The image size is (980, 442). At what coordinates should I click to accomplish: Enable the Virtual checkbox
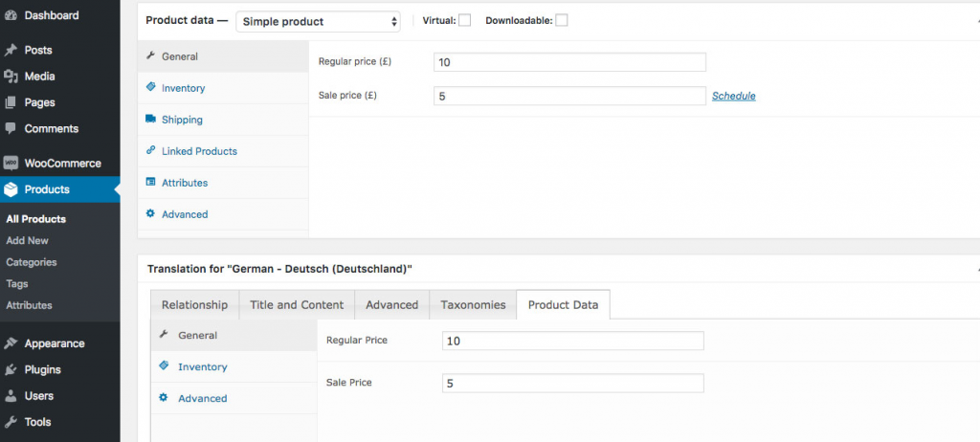(464, 21)
